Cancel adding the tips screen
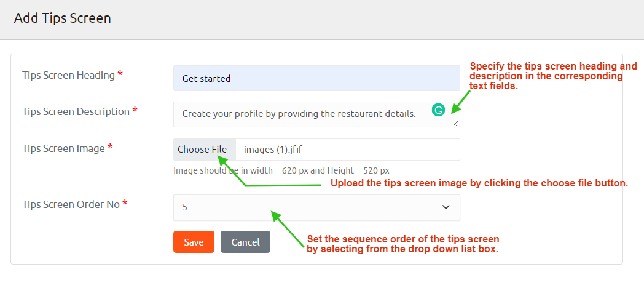 pyautogui.click(x=245, y=242)
